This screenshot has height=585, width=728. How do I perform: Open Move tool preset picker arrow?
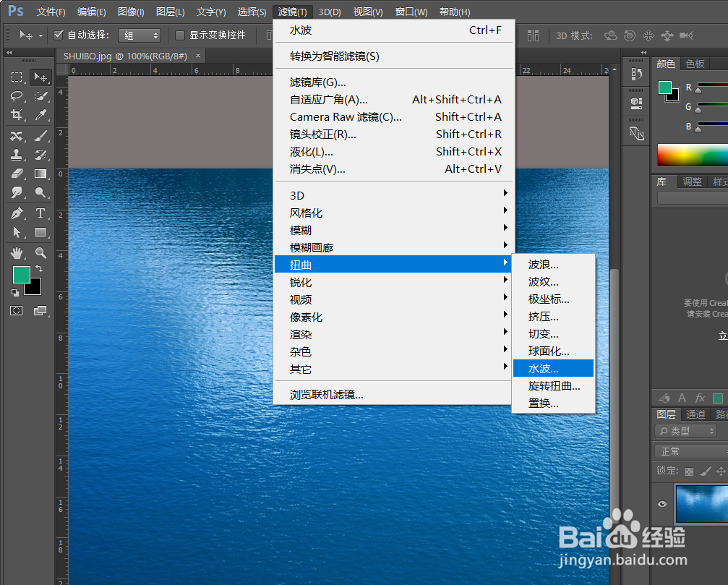point(41,35)
